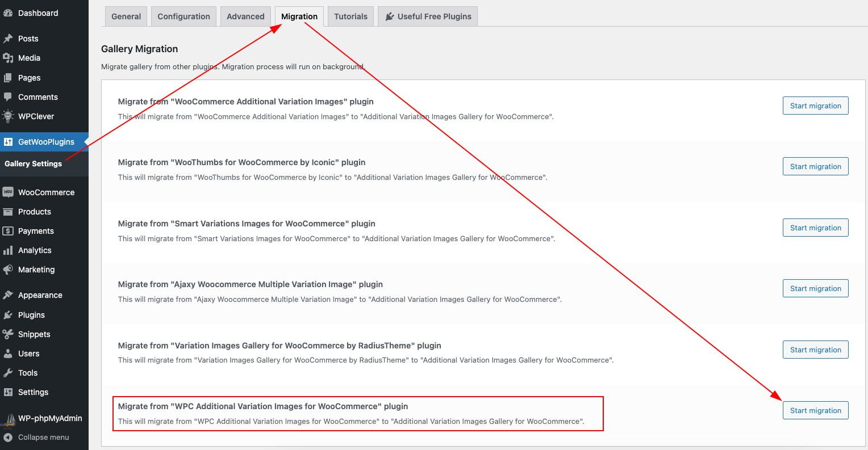Open Snippets menu label
This screenshot has height=450, width=868.
pyautogui.click(x=34, y=334)
